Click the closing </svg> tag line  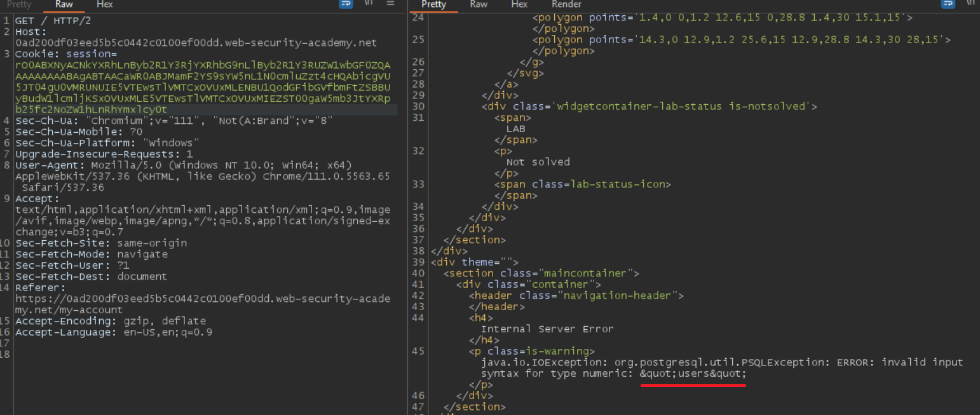tap(525, 73)
